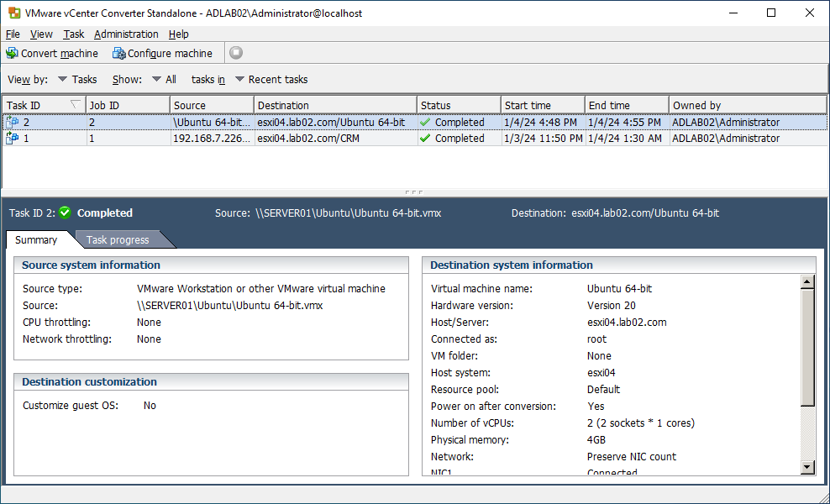830x504 pixels.
Task: Click the Network value Preserve NIC count
Action: [632, 457]
